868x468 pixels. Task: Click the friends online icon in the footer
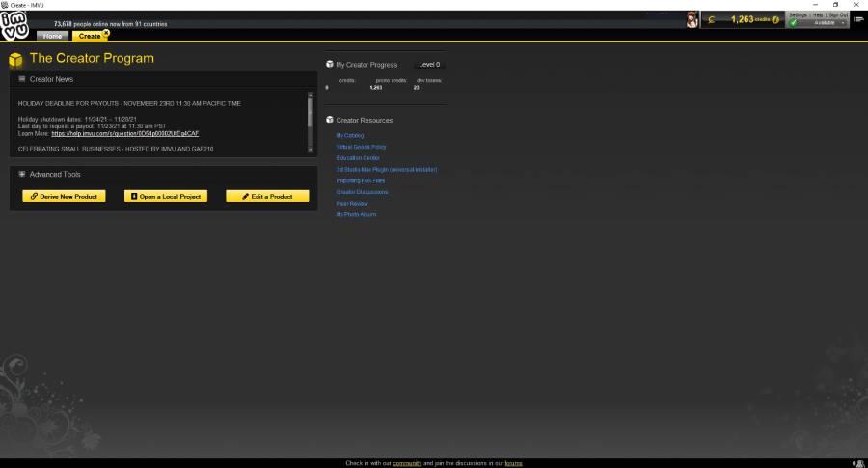859,463
